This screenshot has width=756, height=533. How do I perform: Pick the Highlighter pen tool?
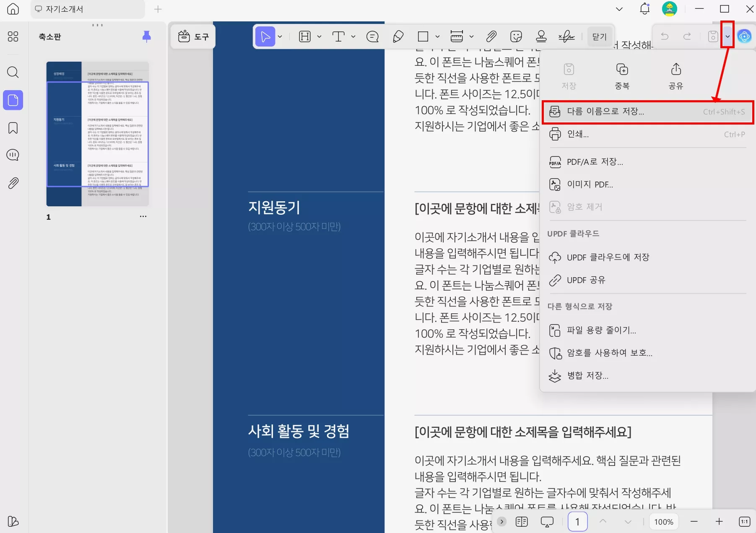coord(398,36)
